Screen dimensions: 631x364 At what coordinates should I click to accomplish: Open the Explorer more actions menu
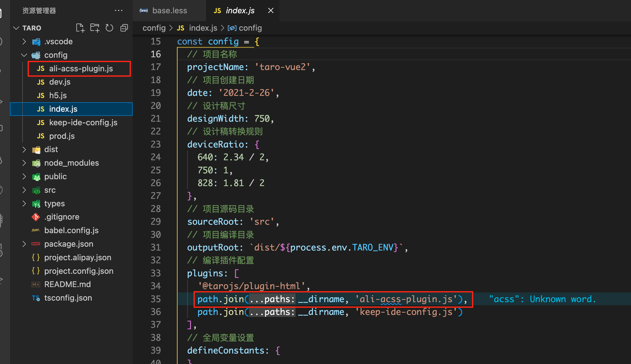pyautogui.click(x=119, y=10)
